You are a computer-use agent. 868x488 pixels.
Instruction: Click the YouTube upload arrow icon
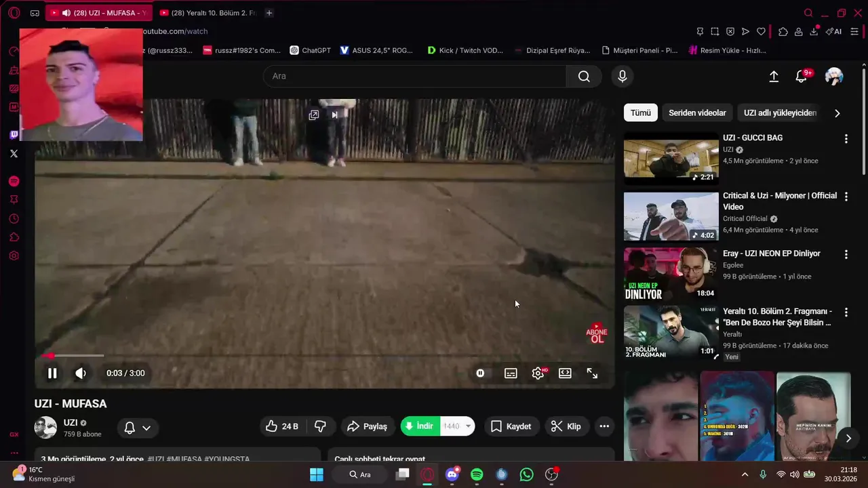pyautogui.click(x=774, y=77)
